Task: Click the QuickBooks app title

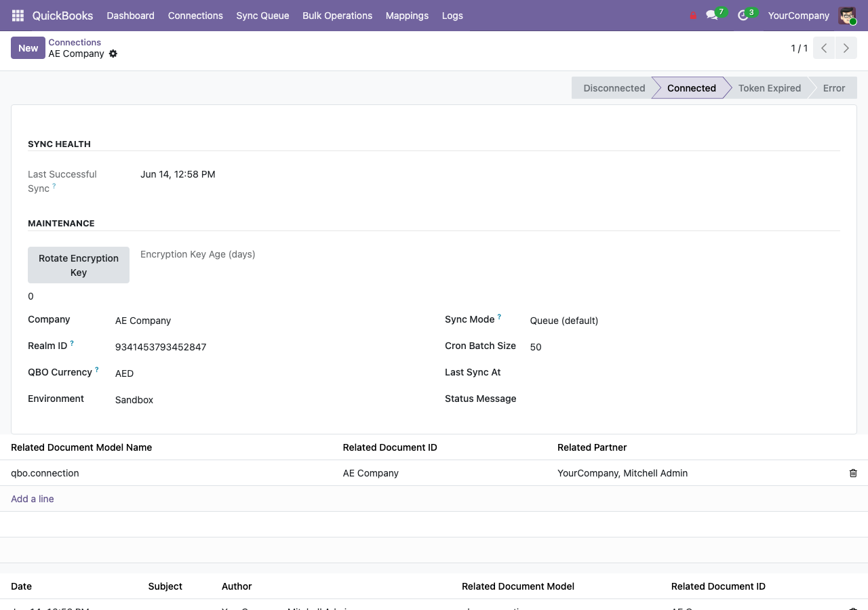Action: click(62, 16)
